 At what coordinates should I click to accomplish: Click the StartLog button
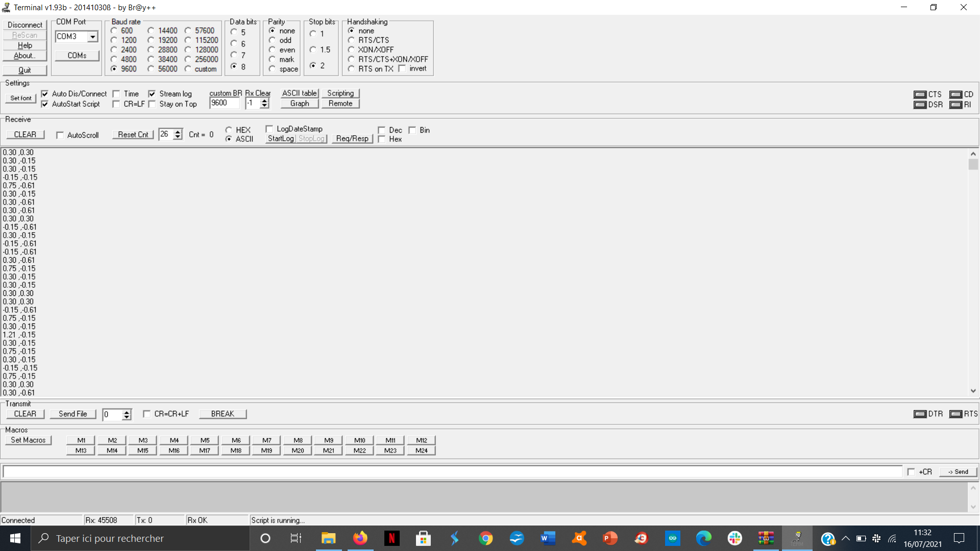click(281, 139)
